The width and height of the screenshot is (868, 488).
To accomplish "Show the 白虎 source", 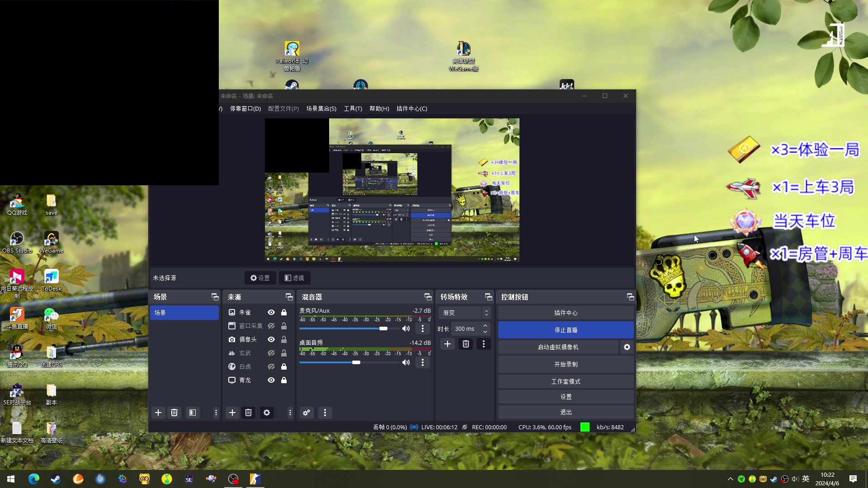I will [271, 366].
